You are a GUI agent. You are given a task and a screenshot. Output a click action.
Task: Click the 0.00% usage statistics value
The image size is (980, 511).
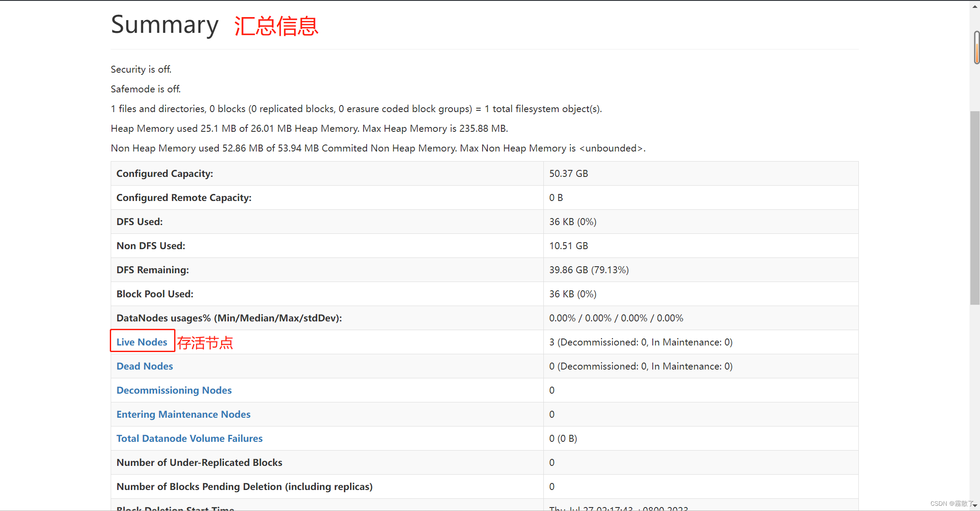pos(616,318)
